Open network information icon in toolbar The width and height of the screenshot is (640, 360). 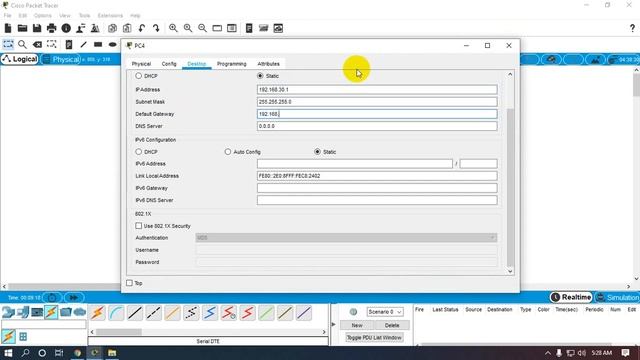click(x=66, y=28)
